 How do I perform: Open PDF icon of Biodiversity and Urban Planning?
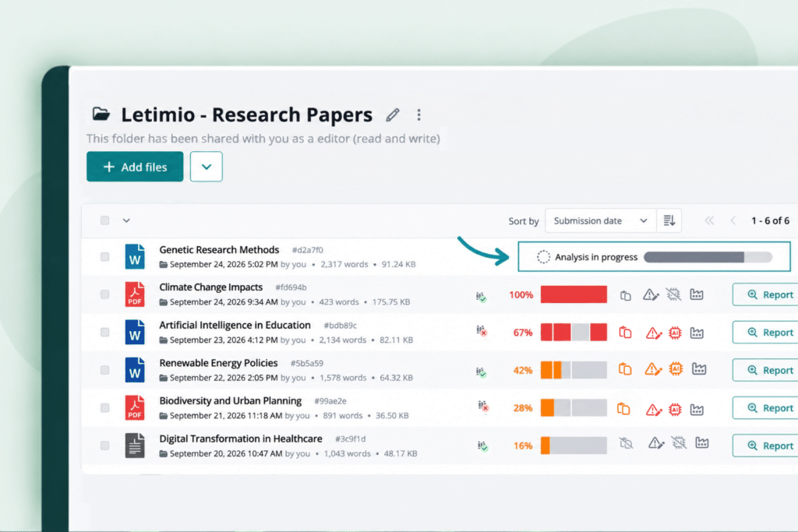click(135, 408)
